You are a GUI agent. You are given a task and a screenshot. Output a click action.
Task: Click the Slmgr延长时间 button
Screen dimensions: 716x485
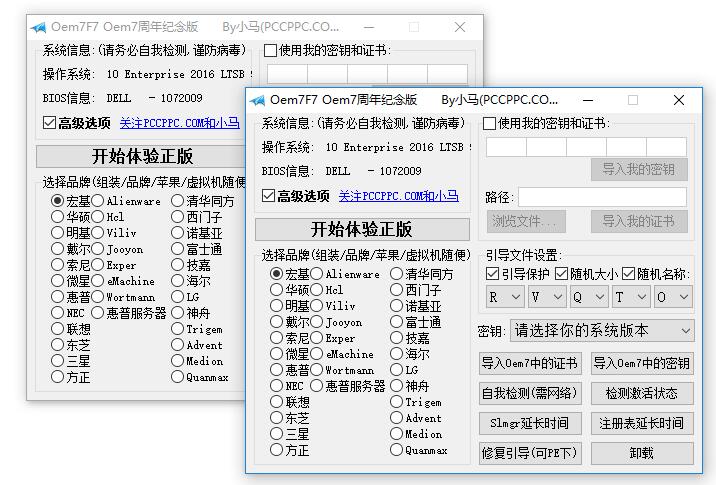[529, 423]
